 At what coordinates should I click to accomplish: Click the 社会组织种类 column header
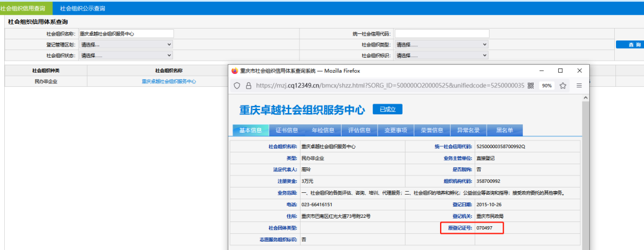pos(46,71)
